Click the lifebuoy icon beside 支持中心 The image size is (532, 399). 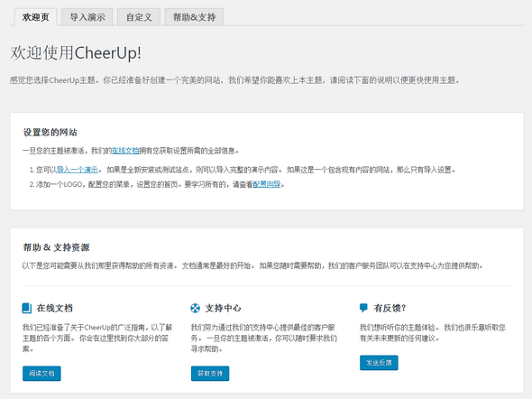195,308
